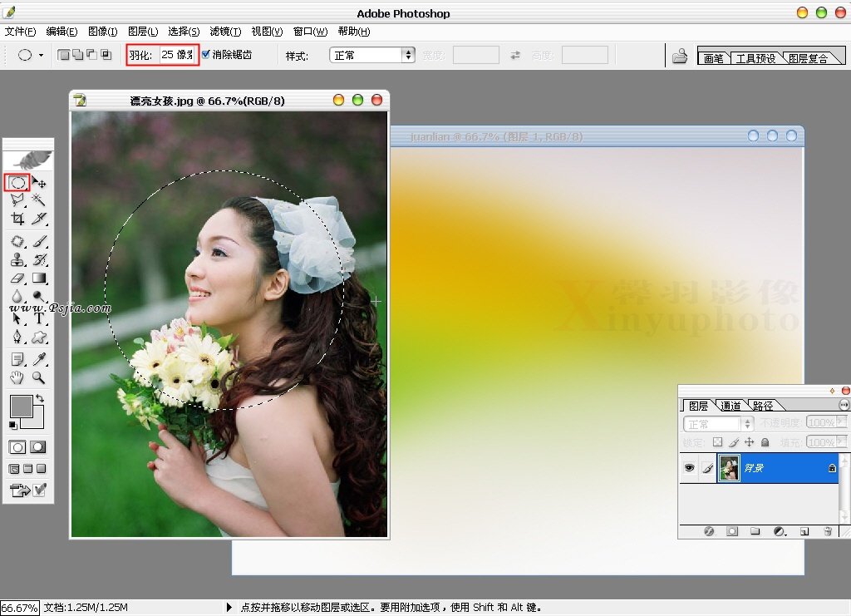The height and width of the screenshot is (616, 851).
Task: Switch to Quick Mask mode
Action: pyautogui.click(x=38, y=447)
